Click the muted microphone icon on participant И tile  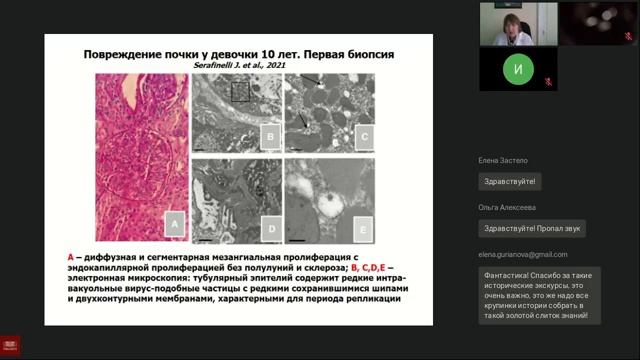click(548, 82)
